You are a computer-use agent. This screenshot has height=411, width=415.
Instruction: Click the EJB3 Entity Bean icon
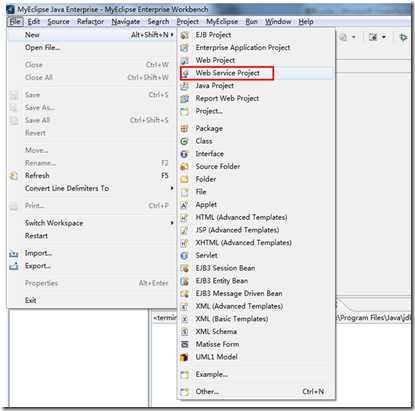coord(184,281)
